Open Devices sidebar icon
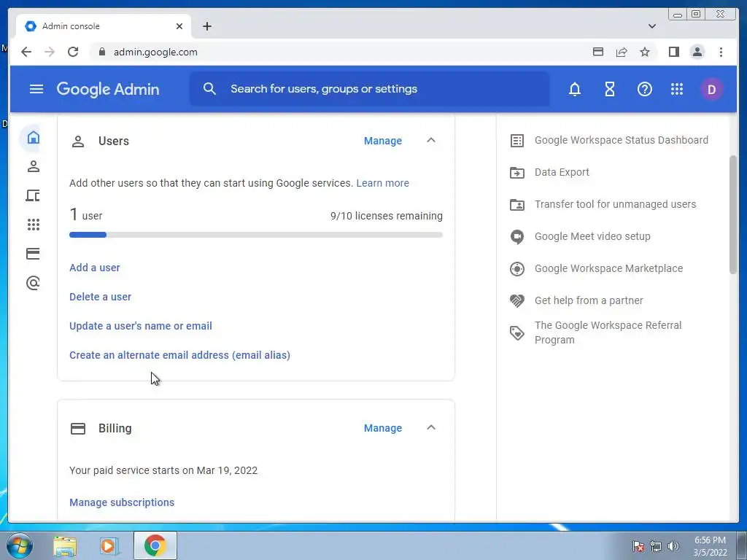The width and height of the screenshot is (747, 560). pyautogui.click(x=33, y=195)
